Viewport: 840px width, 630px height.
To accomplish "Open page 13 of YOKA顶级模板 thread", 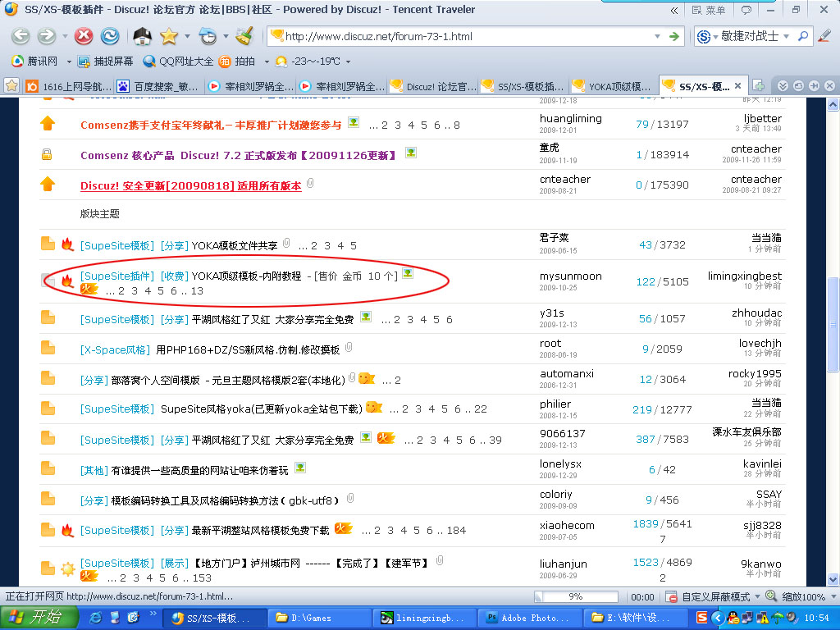I will click(x=197, y=291).
